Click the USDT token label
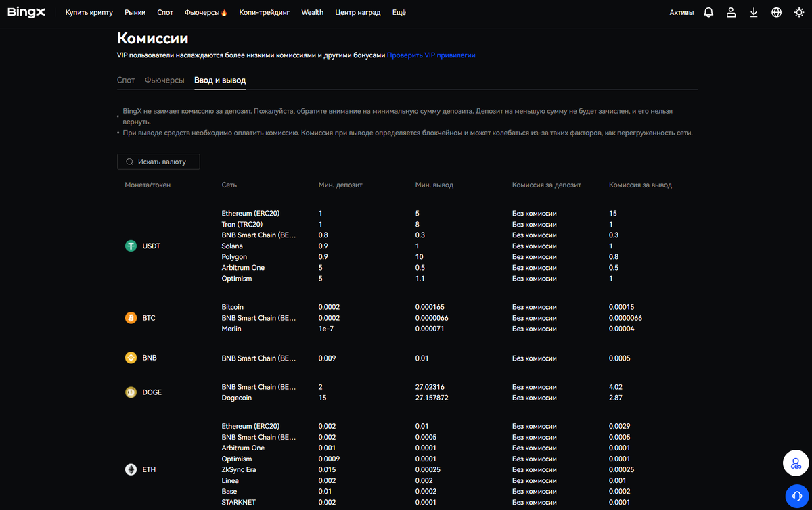 tap(152, 246)
